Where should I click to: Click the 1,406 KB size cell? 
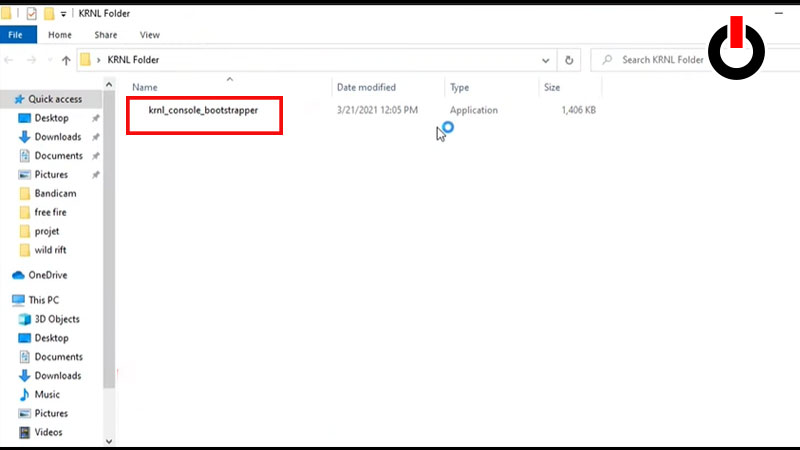pyautogui.click(x=578, y=110)
